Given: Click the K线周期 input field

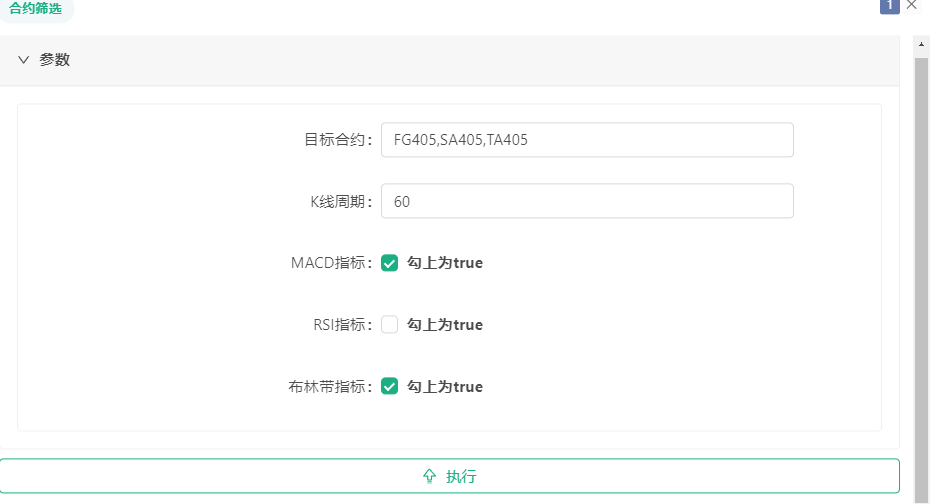Looking at the screenshot, I should pyautogui.click(x=587, y=201).
